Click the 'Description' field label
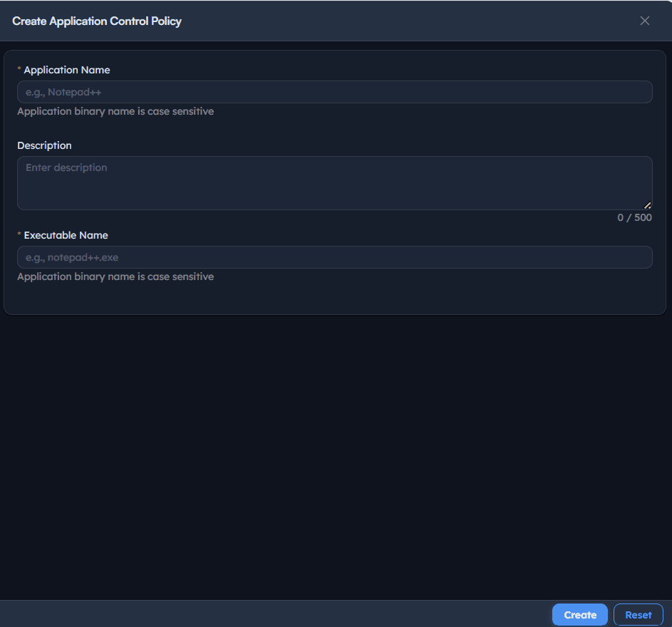Viewport: 672px width, 627px height. 45,145
